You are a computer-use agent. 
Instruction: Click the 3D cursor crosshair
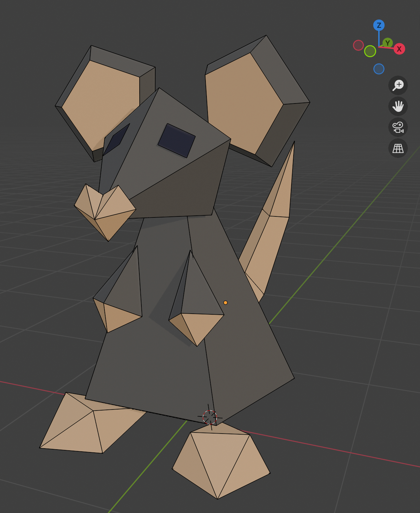click(x=210, y=417)
